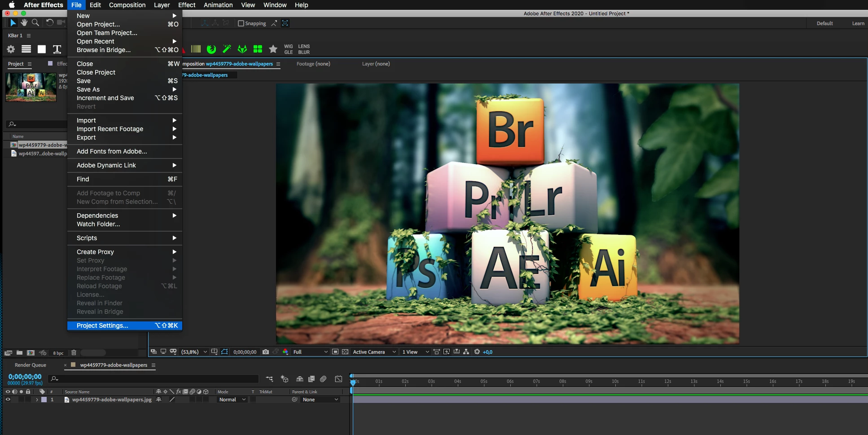Switch to the Default workspace
Image resolution: width=868 pixels, height=435 pixels.
(824, 23)
